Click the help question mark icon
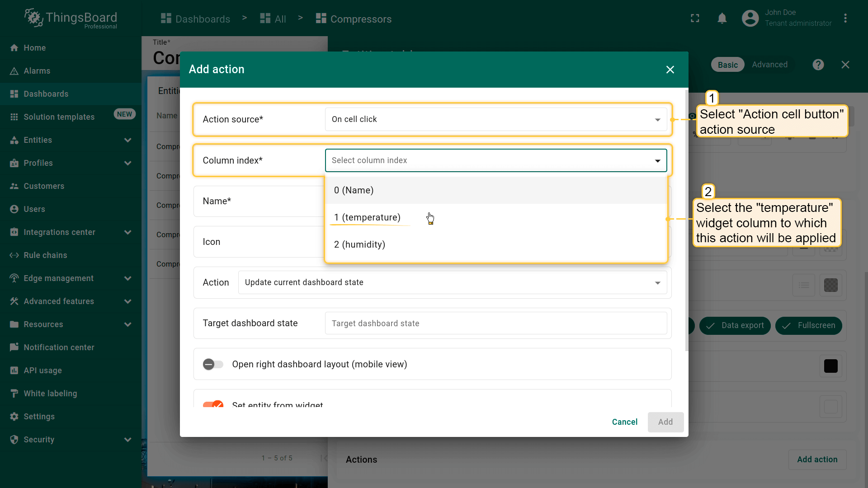Screen dimensions: 868x488 tap(818, 65)
